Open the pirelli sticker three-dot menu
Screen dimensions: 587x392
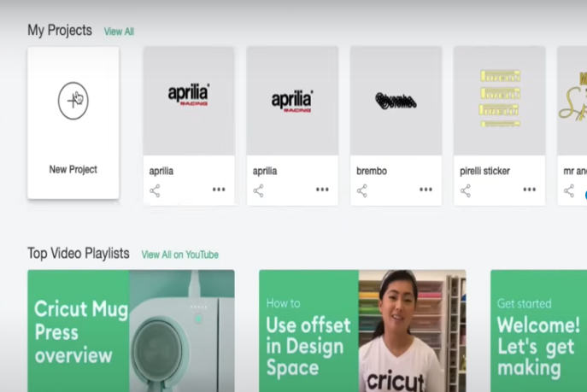[x=530, y=190]
